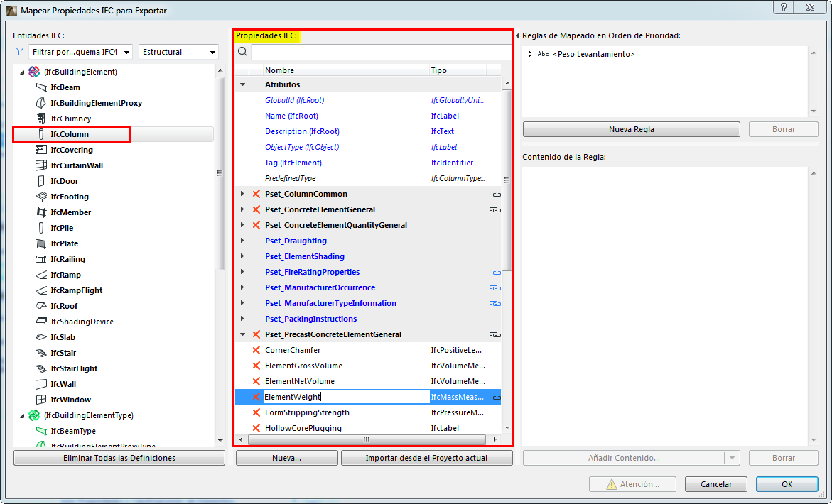Screen dimensions: 832x504
Task: Click the Nueva Regla button
Action: click(x=632, y=129)
